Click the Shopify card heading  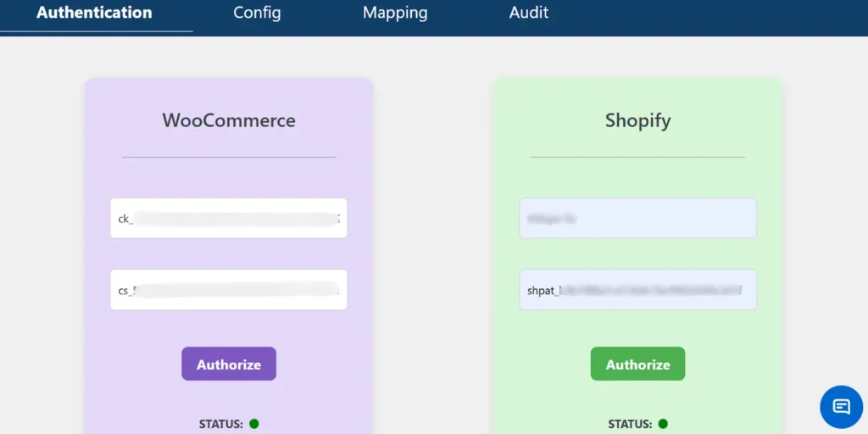[637, 120]
